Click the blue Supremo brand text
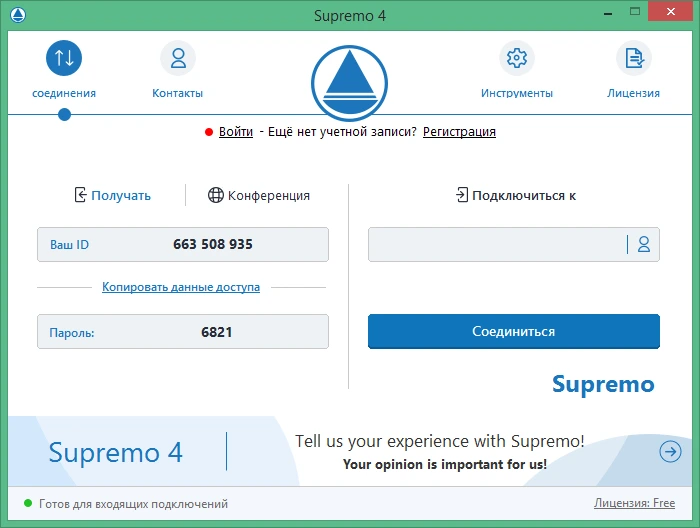This screenshot has width=700, height=528. pyautogui.click(x=603, y=384)
